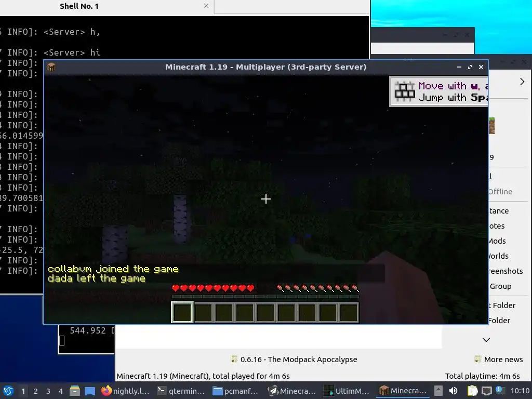
Task: Expand the launcher sidebar down chevron
Action: tap(486, 340)
